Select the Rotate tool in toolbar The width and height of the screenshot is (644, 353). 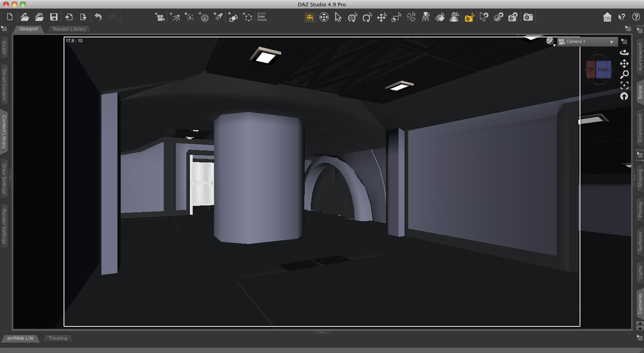coord(367,17)
